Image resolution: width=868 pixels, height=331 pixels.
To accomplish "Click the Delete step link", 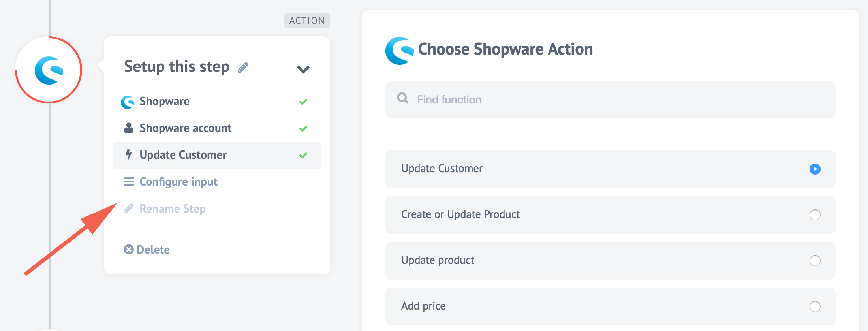I will 153,250.
